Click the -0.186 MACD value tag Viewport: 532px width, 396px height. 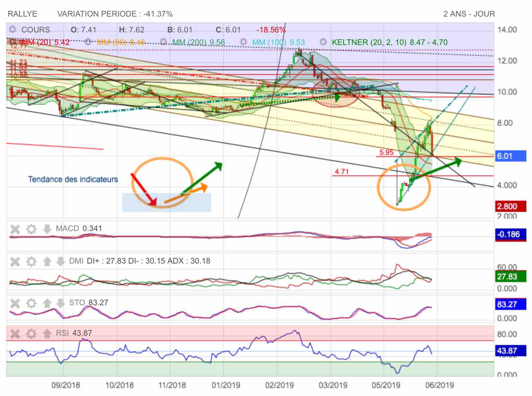pos(510,234)
